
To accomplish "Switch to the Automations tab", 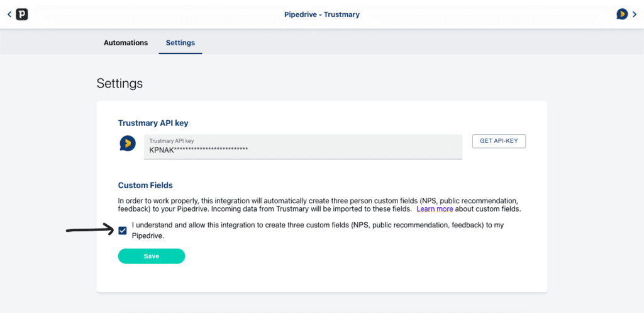I will pos(126,42).
